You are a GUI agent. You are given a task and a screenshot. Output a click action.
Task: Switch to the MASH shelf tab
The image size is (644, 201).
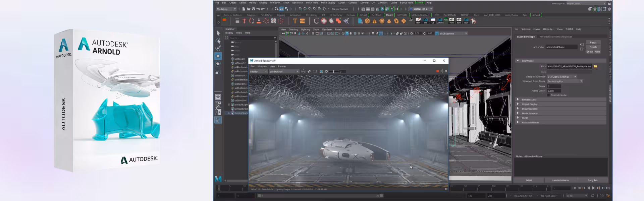389,15
